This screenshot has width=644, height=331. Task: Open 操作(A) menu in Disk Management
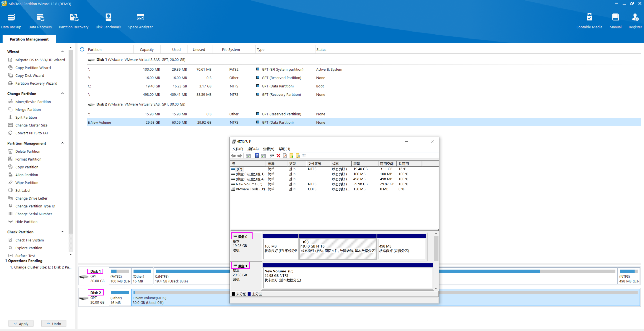coord(253,149)
